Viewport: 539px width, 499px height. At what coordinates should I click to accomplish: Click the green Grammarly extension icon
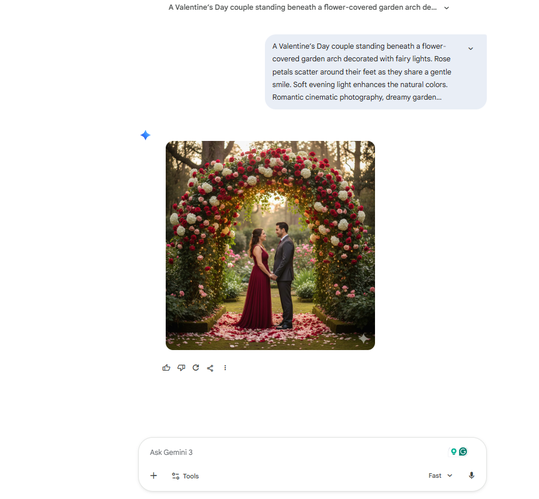[463, 452]
